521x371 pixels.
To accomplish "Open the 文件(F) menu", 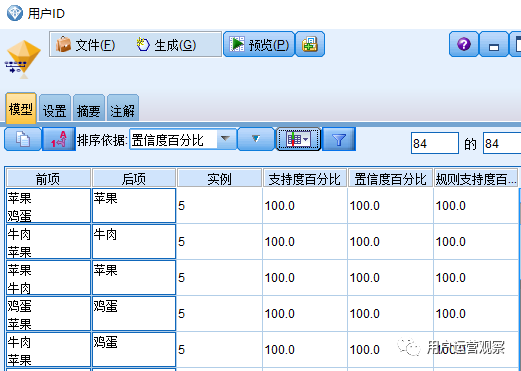I will [x=86, y=45].
